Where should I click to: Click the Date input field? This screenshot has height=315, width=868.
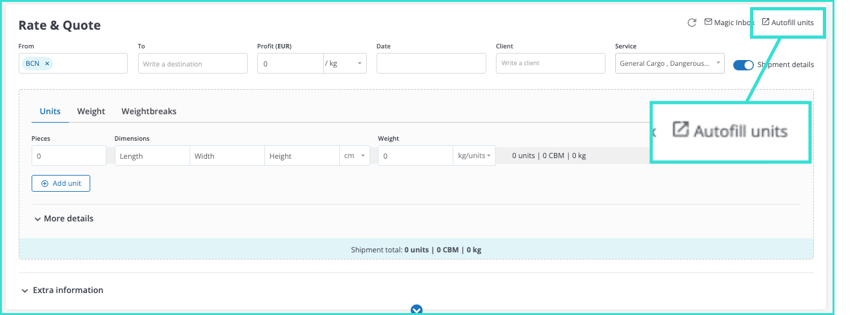tap(431, 63)
